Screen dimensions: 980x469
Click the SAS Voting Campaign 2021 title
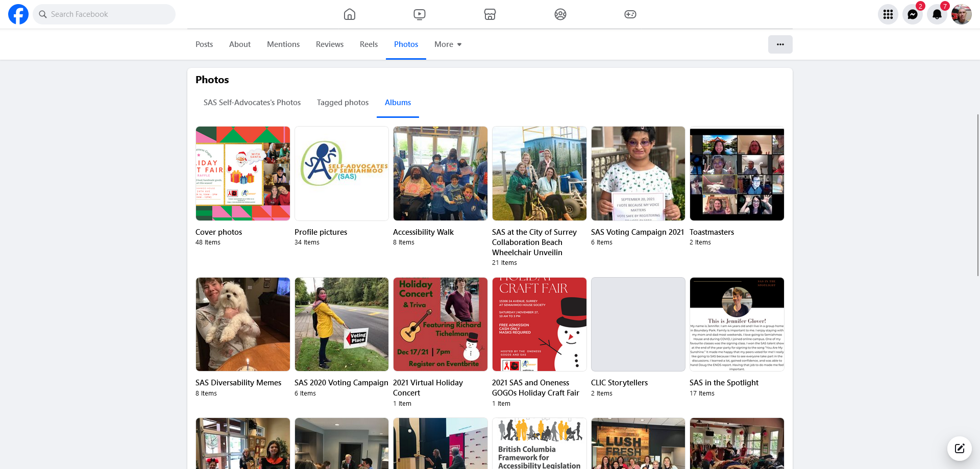tap(638, 232)
